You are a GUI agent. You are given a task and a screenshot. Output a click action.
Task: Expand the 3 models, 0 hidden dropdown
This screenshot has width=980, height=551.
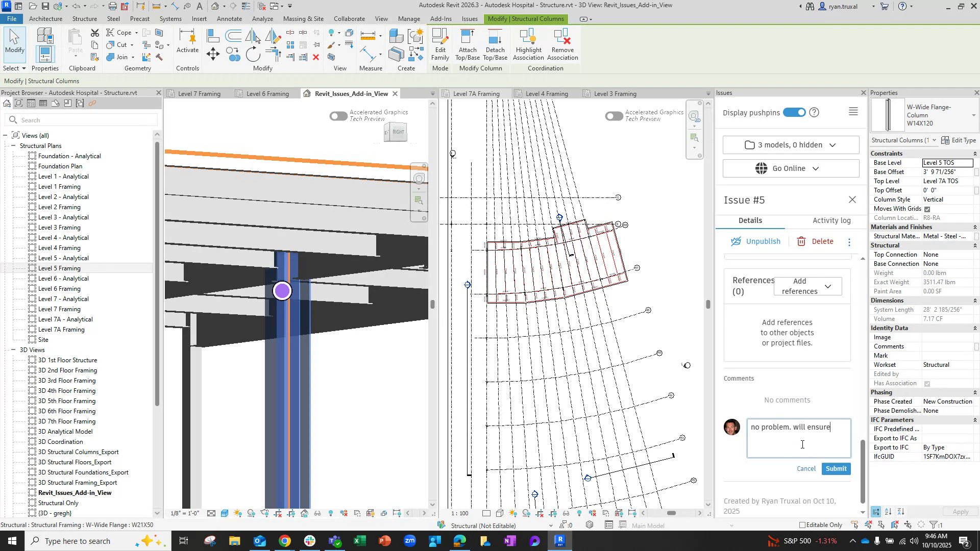tap(790, 145)
